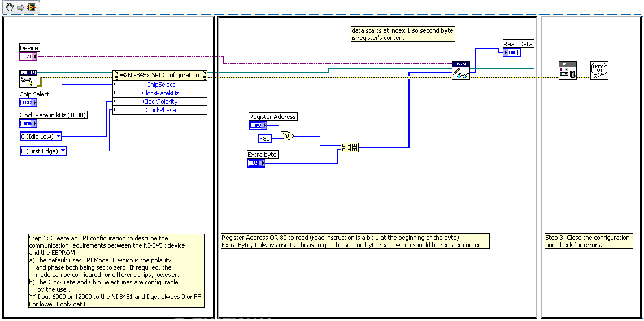Select the Build Array node
644x321 pixels.
(350, 148)
